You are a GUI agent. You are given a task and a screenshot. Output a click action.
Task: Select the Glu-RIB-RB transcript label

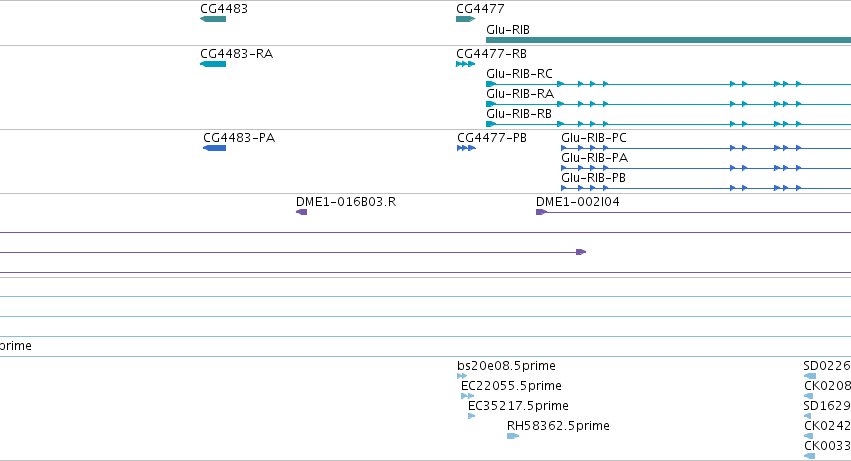(519, 113)
